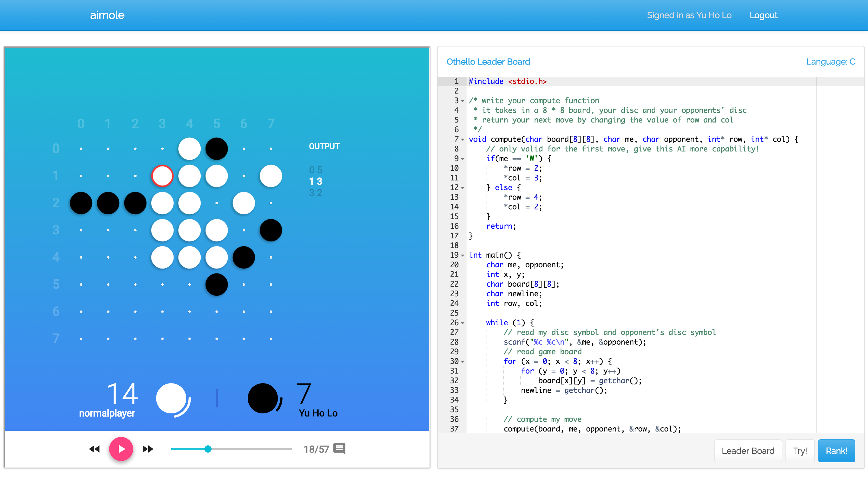
Task: Click the aimole logo in header
Action: pyautogui.click(x=107, y=15)
